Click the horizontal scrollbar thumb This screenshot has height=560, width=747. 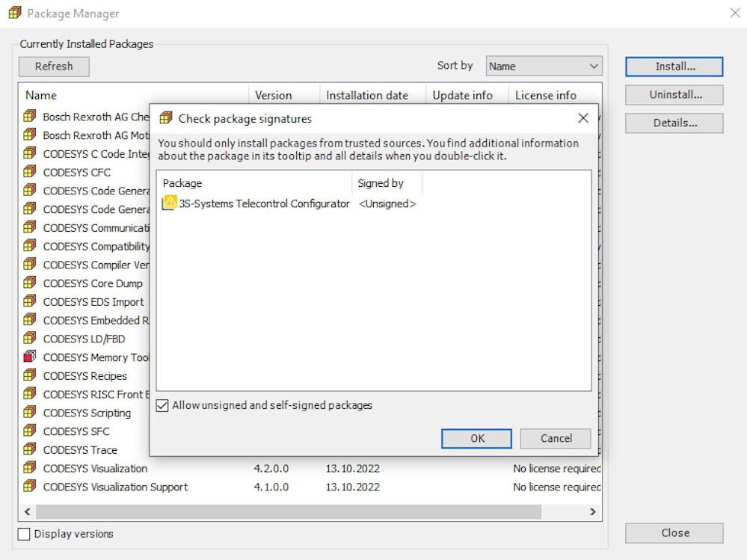289,512
